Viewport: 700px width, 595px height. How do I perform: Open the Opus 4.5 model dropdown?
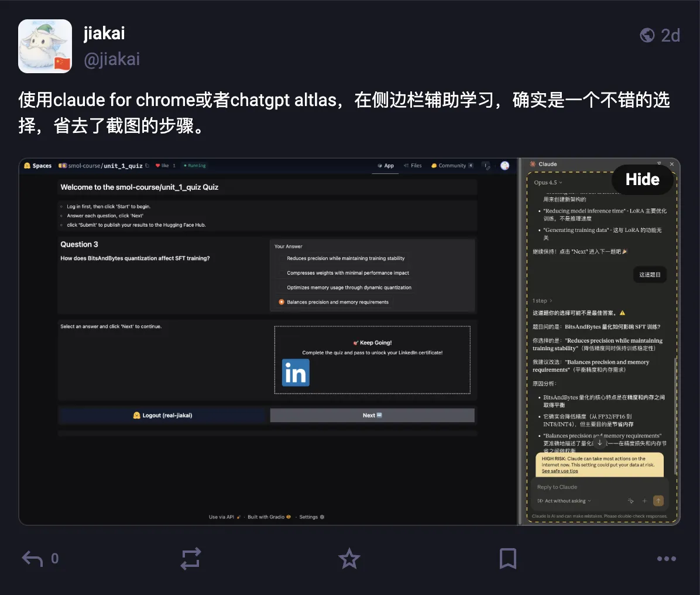[548, 183]
